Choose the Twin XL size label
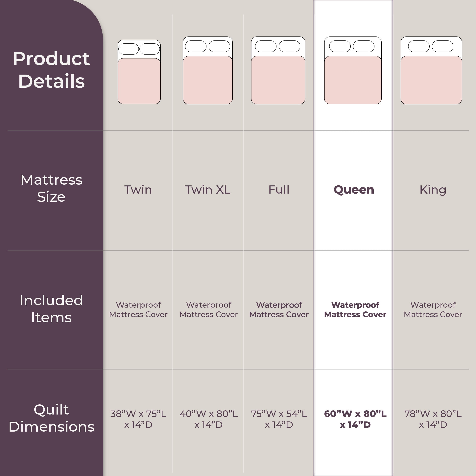 pos(207,190)
